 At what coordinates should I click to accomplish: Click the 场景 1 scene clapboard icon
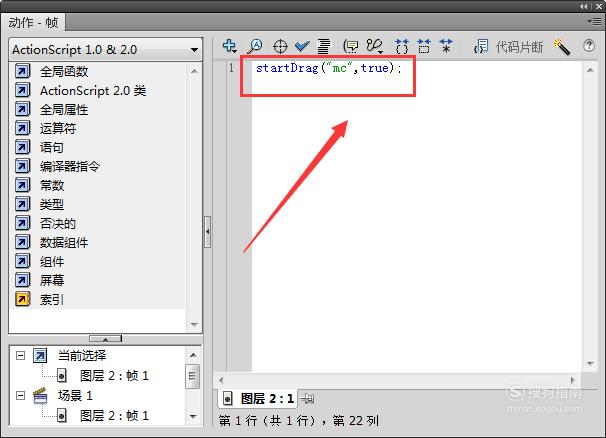[x=40, y=395]
